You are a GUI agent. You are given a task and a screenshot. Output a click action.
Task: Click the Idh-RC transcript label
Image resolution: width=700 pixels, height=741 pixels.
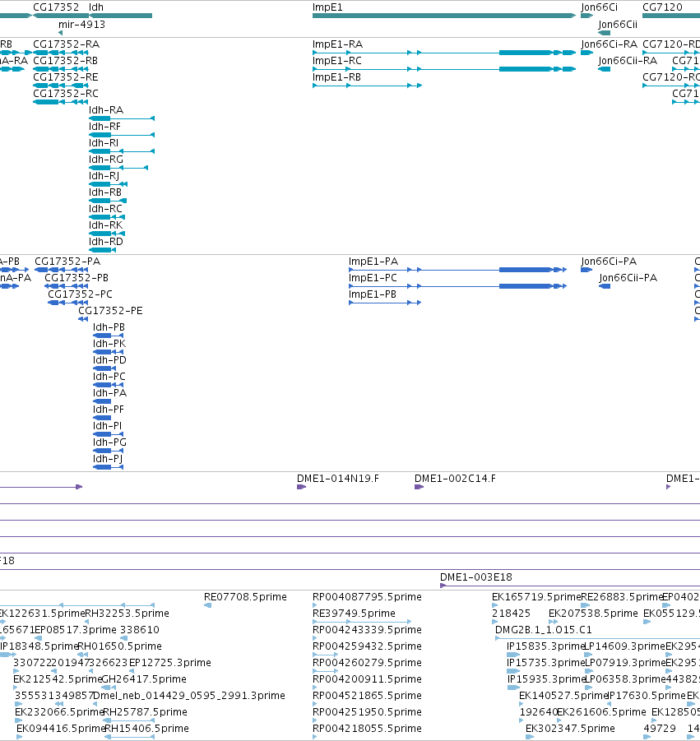tap(105, 210)
